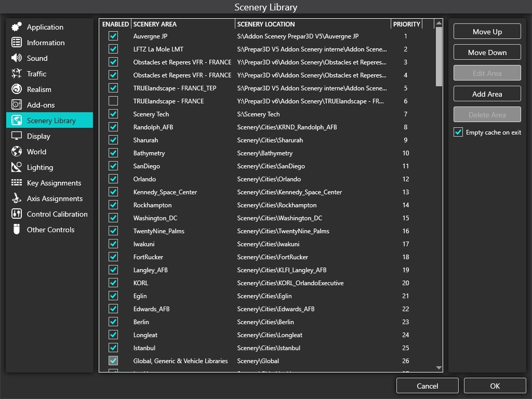Enable the unchecked TRUElandscape - FRANCE checkbox
Image resolution: width=532 pixels, height=399 pixels.
pyautogui.click(x=113, y=101)
